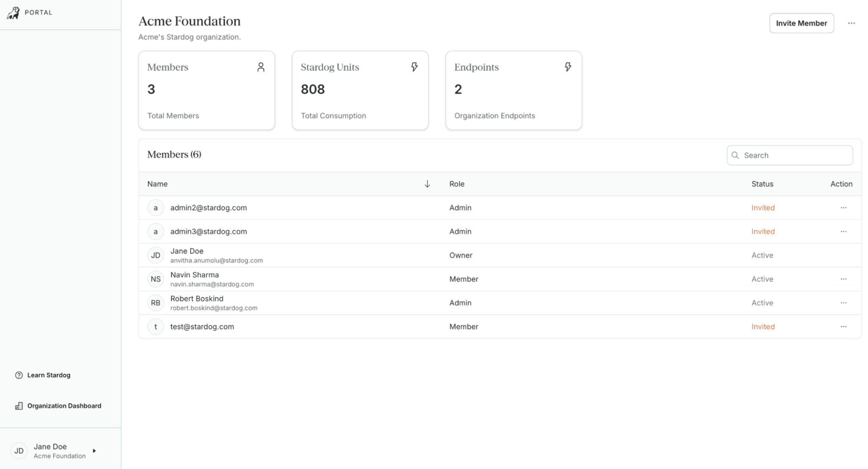Click the Acme Foundation page title
Screen dimensions: 868x469
click(x=190, y=21)
